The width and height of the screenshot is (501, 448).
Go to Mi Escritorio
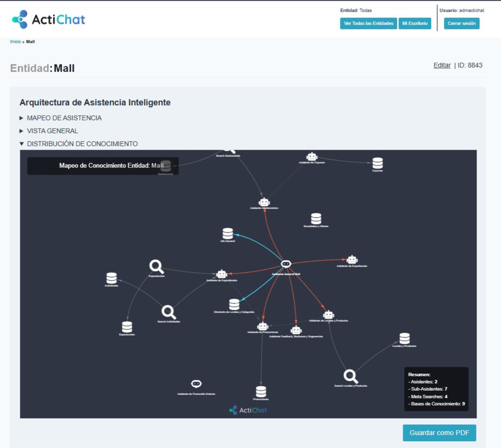point(415,23)
